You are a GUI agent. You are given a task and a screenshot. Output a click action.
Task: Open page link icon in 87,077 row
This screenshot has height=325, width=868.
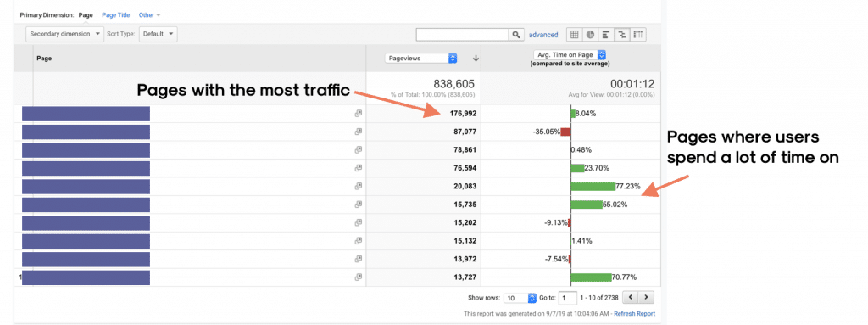[x=359, y=132]
